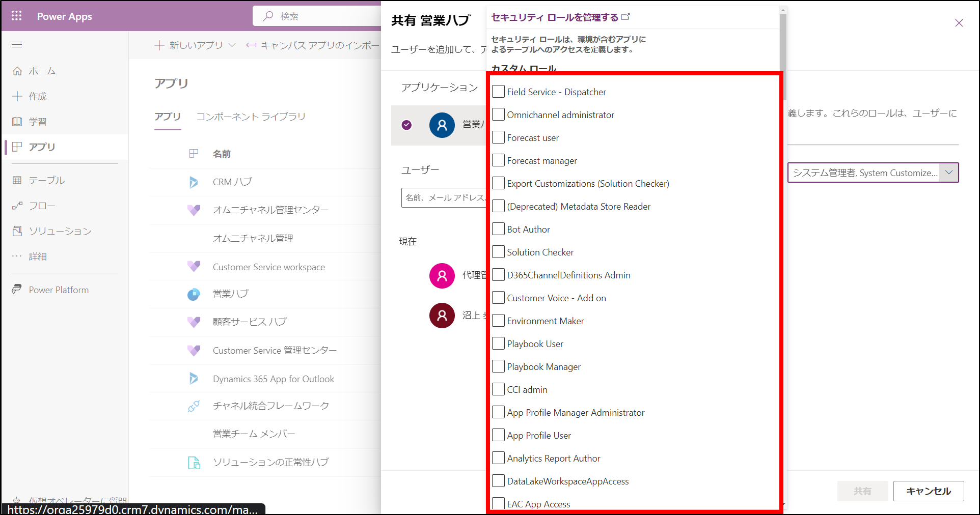
Task: Tick the DataLakeWorkspaceAppAccess checkbox
Action: [498, 481]
